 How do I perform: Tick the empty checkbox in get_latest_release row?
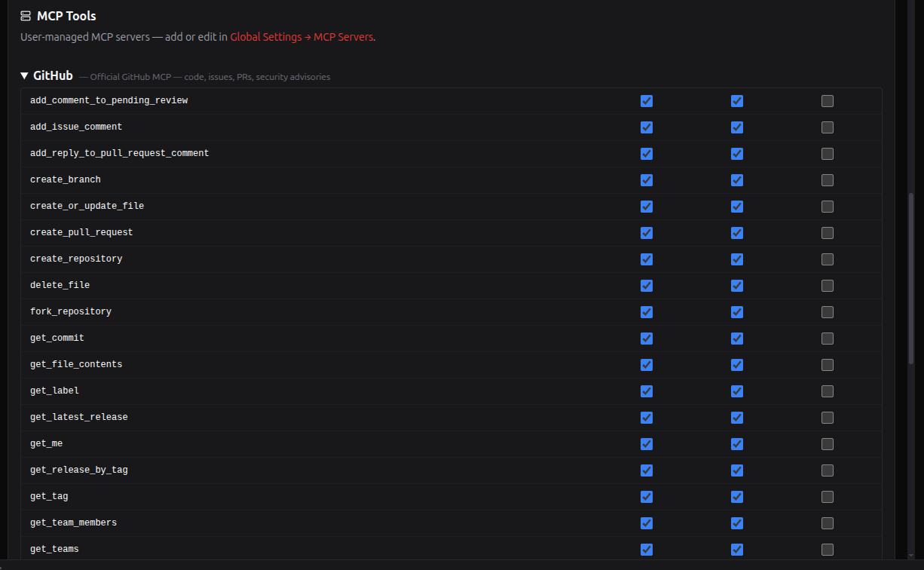(x=828, y=418)
